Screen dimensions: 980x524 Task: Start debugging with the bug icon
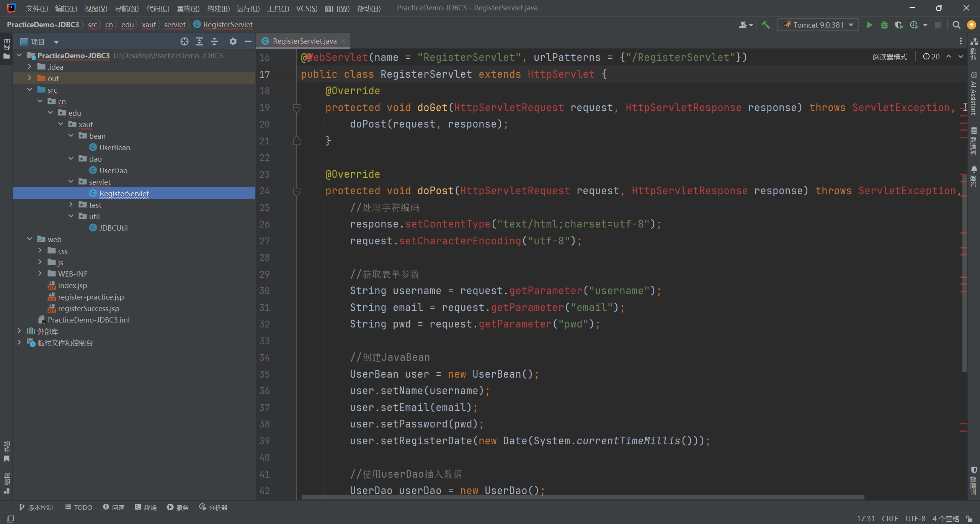click(x=884, y=25)
